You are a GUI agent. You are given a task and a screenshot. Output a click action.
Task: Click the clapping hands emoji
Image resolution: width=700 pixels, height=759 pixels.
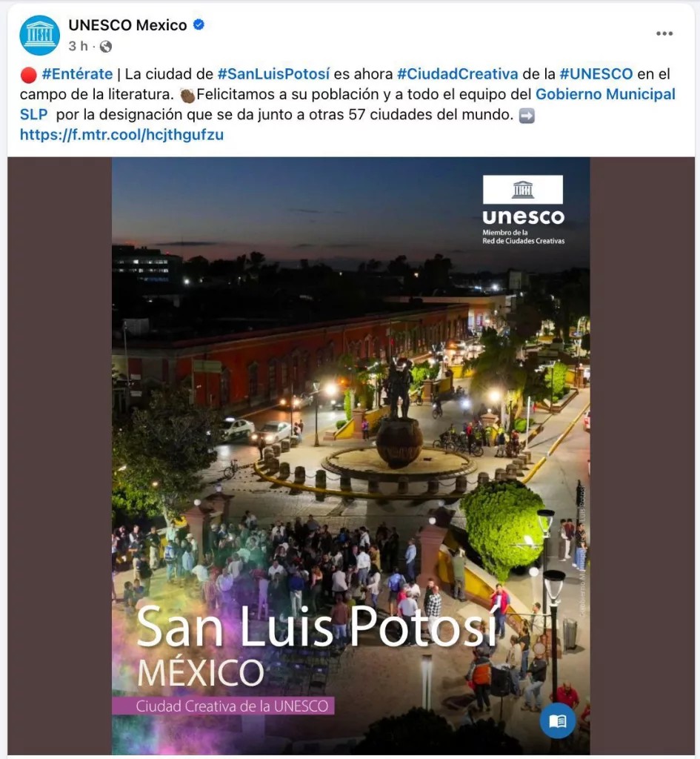(x=187, y=95)
